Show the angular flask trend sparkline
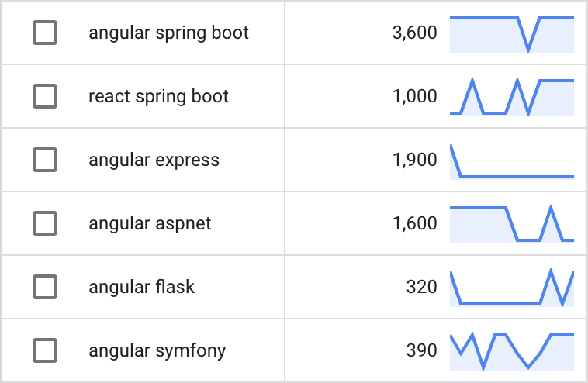Viewport: 588px width, 383px height. click(512, 288)
